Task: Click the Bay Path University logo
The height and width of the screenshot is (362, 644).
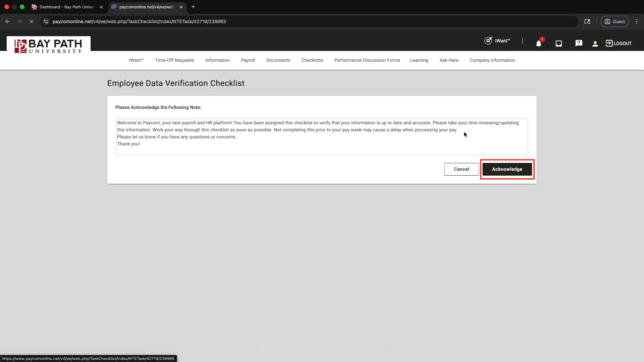Action: (x=49, y=46)
